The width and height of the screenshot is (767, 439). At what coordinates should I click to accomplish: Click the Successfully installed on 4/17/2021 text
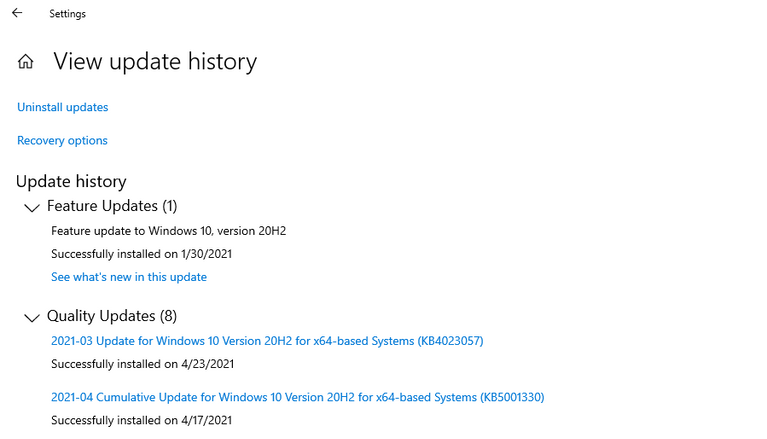click(141, 420)
